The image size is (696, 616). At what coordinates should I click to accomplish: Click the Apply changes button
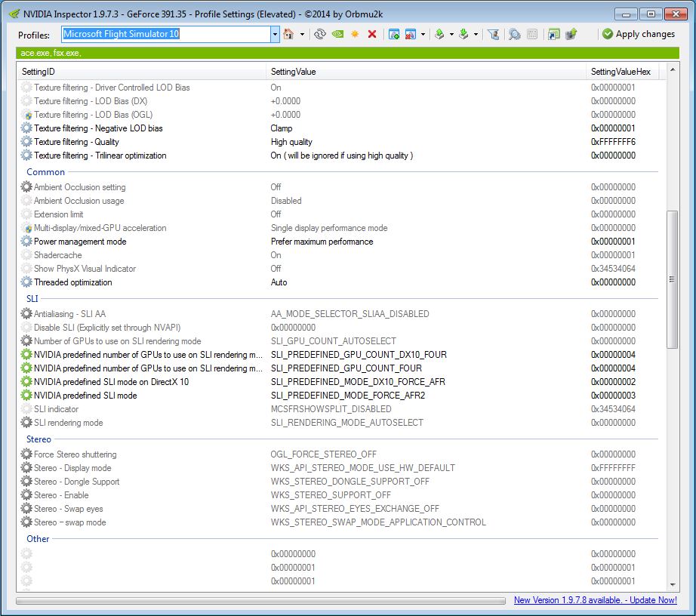[x=639, y=34]
